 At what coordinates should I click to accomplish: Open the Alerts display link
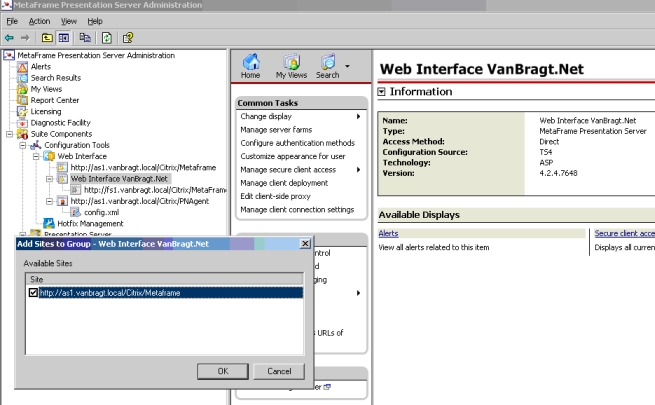point(388,233)
